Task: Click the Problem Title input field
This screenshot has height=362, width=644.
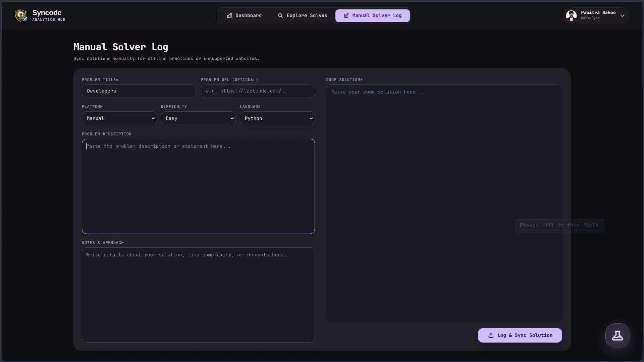Action: pos(139,91)
